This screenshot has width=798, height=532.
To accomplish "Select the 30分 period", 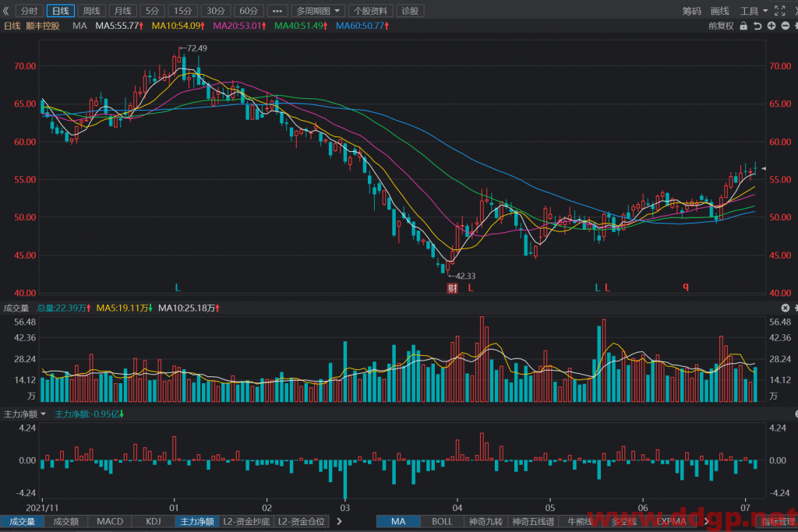I will pyautogui.click(x=216, y=11).
